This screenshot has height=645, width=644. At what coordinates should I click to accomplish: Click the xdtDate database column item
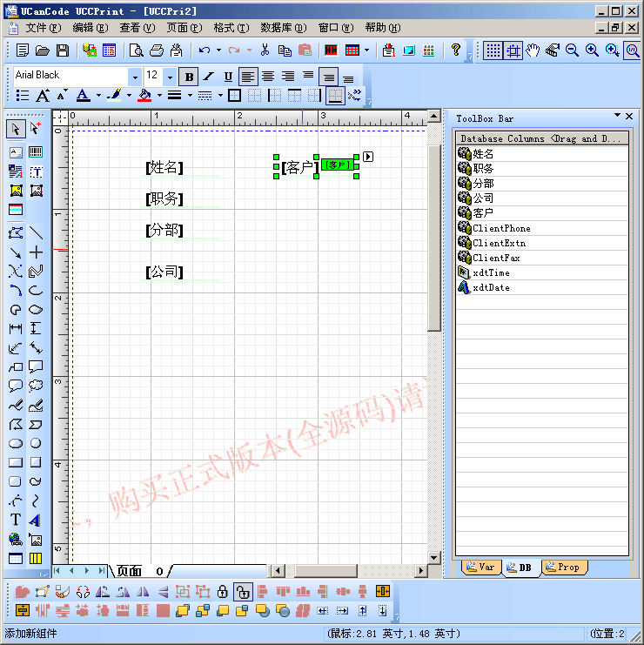point(491,287)
